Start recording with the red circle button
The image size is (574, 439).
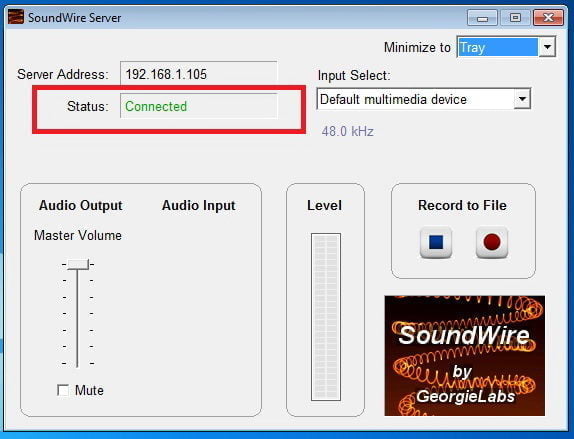tap(492, 242)
